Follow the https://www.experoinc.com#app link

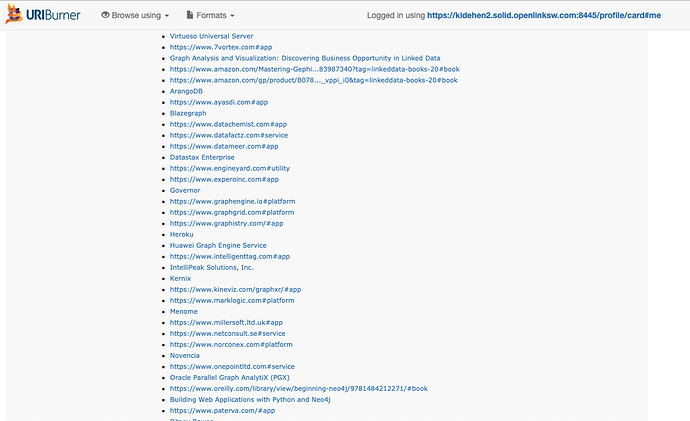pos(224,179)
